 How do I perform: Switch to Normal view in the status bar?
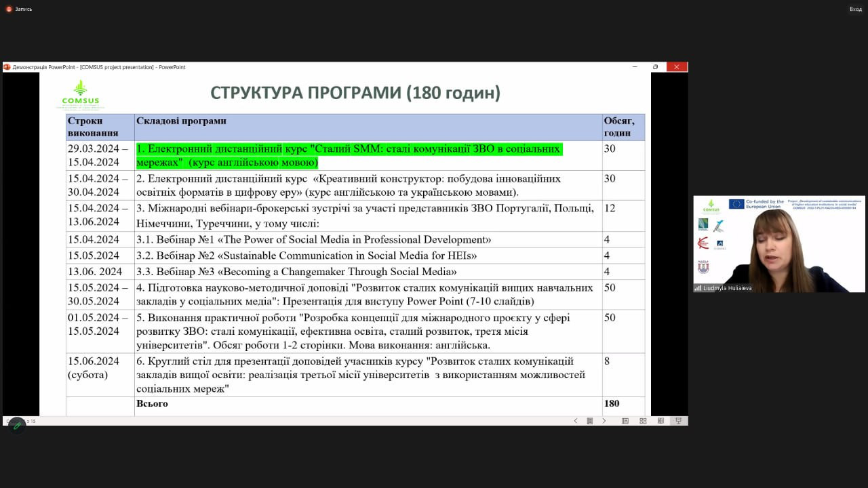pos(625,421)
